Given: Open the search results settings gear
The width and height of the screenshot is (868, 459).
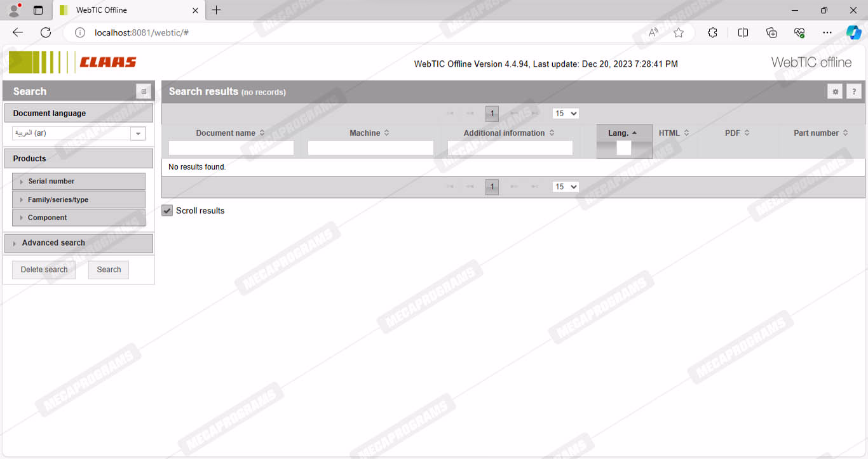Looking at the screenshot, I should [835, 91].
